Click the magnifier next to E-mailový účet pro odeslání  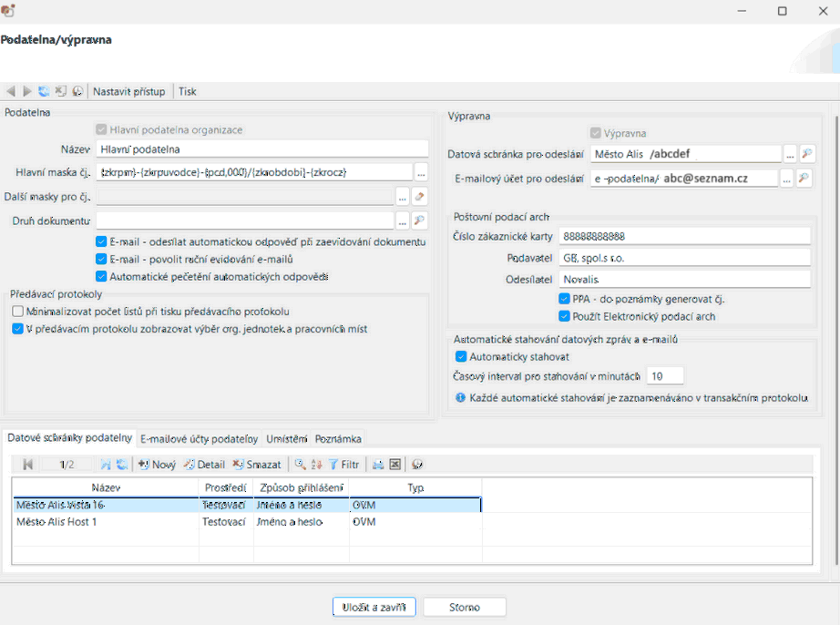click(x=804, y=179)
